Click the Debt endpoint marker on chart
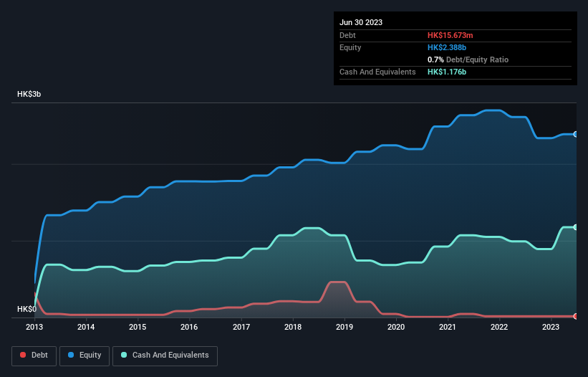588x377 pixels. point(576,316)
